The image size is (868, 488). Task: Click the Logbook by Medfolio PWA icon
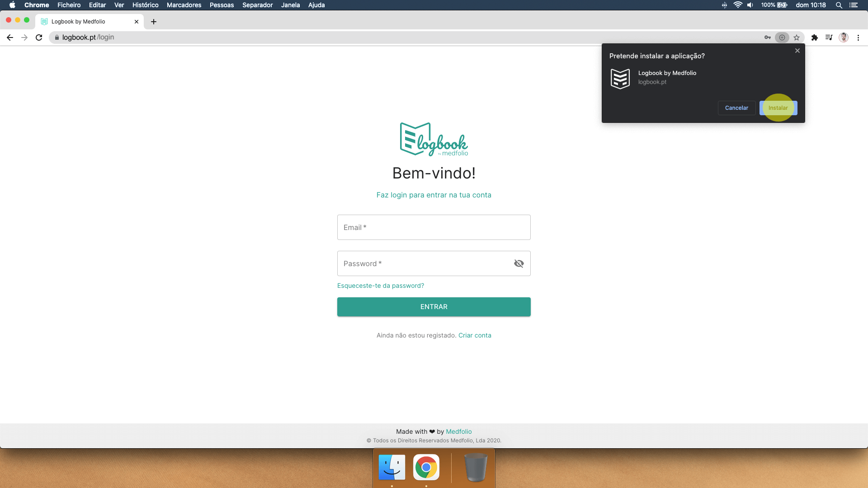(x=621, y=78)
